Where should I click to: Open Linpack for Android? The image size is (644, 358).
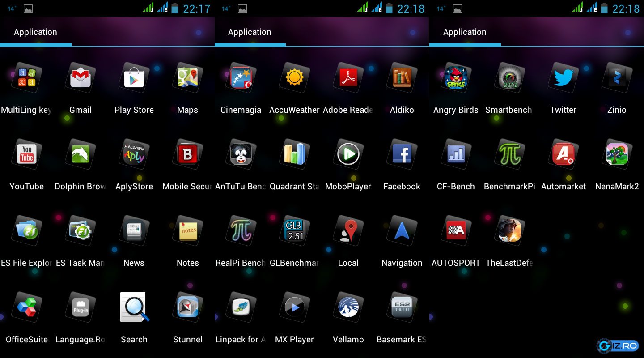(x=241, y=307)
